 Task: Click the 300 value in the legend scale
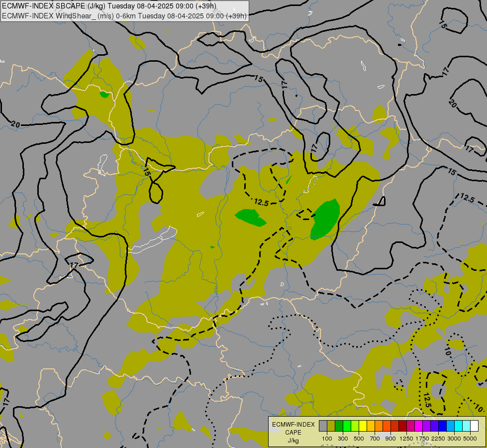point(343,439)
